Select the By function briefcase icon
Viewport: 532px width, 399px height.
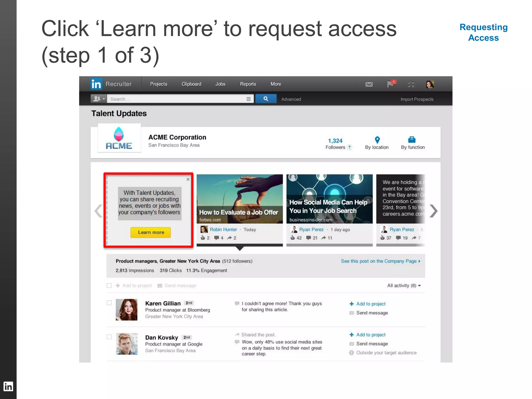[x=412, y=140]
